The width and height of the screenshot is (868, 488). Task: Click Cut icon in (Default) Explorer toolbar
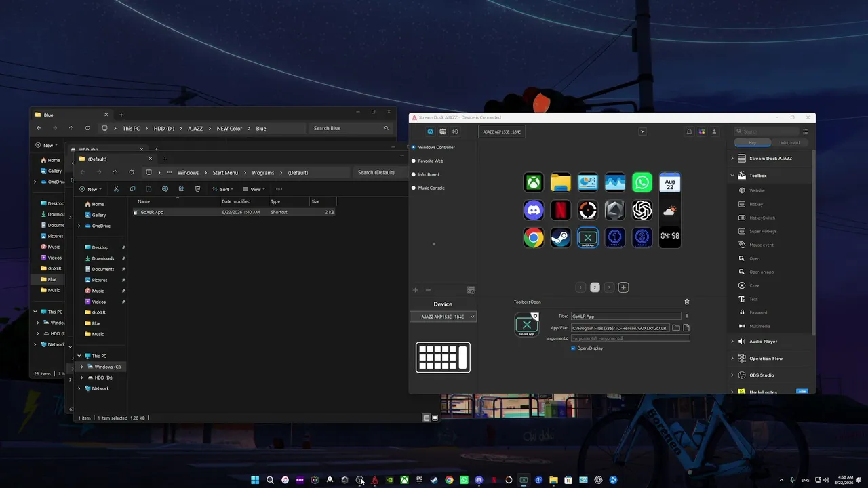click(x=116, y=189)
